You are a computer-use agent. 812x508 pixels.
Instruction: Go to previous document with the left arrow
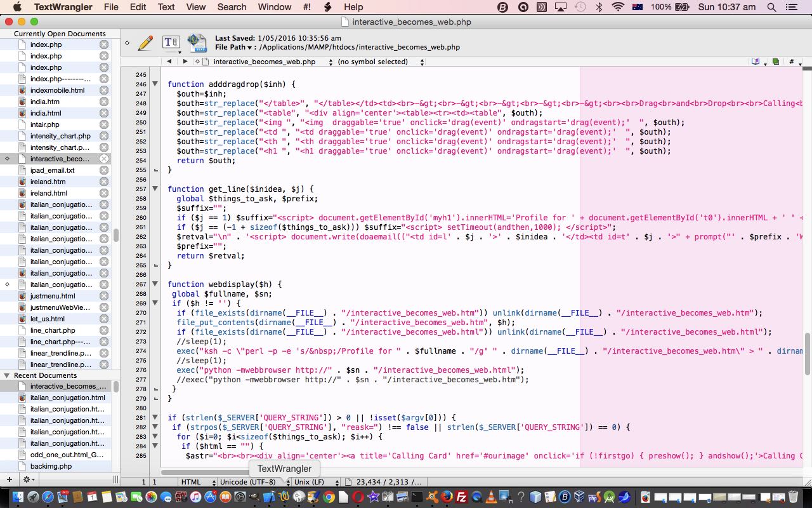tap(169, 62)
